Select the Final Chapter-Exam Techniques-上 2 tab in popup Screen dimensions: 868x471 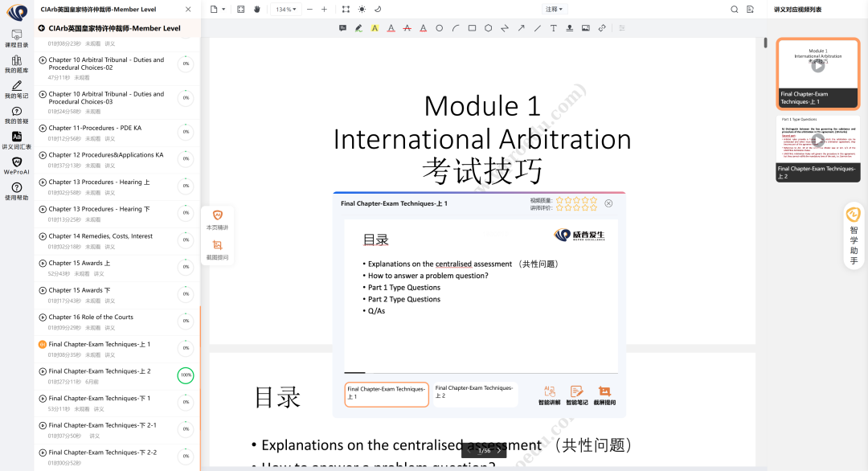coord(474,392)
